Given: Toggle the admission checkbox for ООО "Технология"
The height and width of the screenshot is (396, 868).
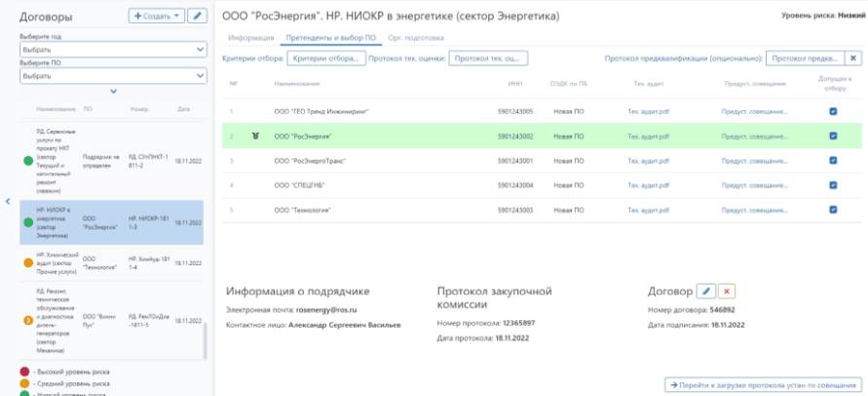Looking at the screenshot, I should pos(833,209).
